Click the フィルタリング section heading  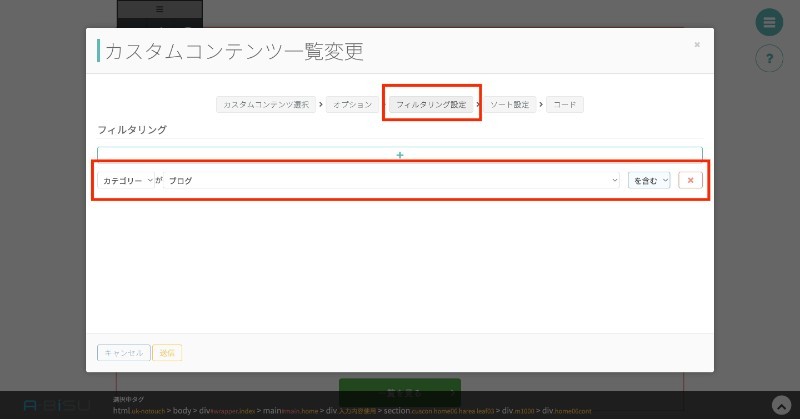pyautogui.click(x=132, y=130)
